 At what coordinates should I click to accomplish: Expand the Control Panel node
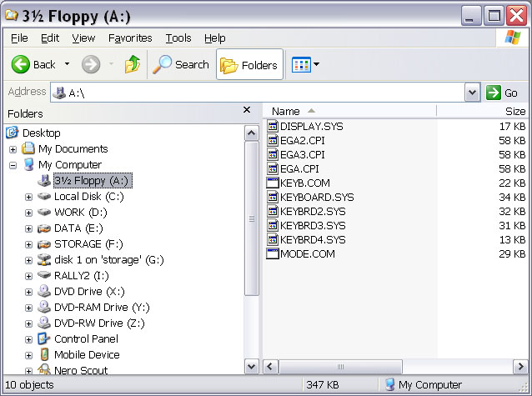click(29, 339)
